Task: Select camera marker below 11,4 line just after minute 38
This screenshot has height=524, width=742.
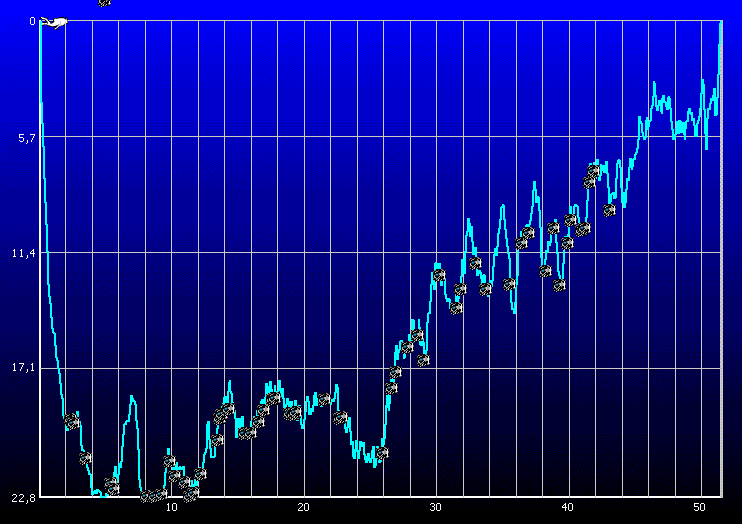Action: tap(546, 271)
